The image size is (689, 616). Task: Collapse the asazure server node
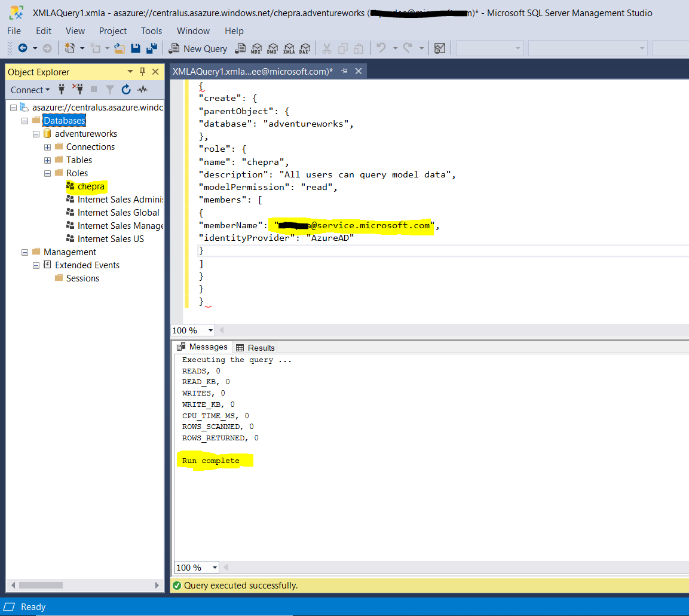tap(13, 108)
